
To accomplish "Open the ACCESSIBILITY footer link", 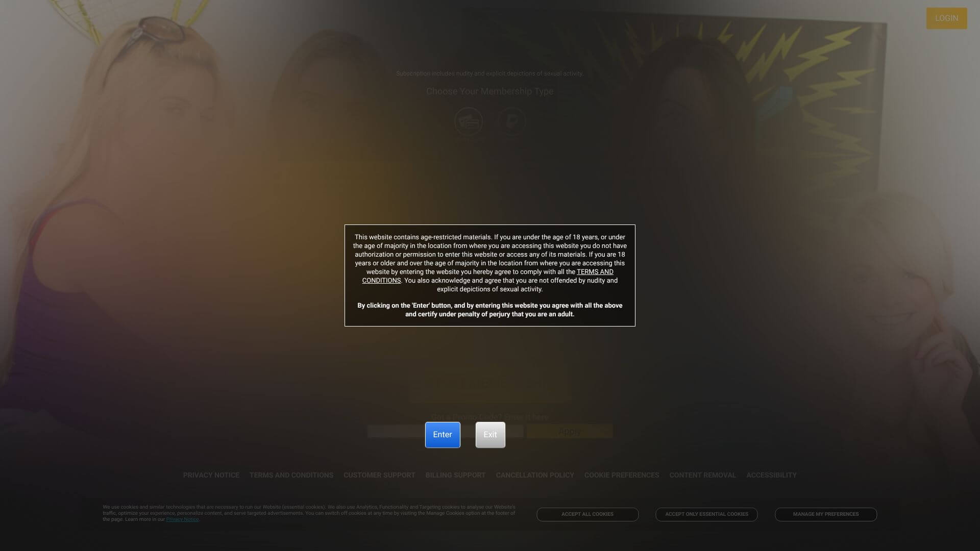I will click(771, 475).
